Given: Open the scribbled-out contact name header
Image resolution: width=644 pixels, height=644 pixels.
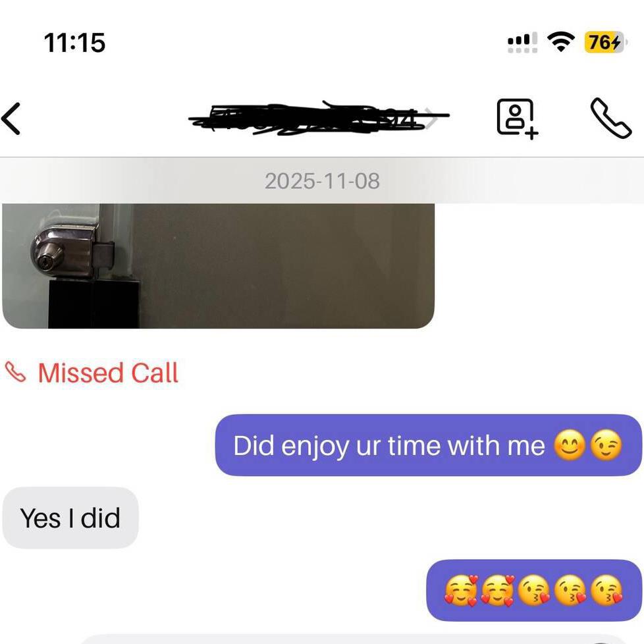Looking at the screenshot, I should 319,118.
